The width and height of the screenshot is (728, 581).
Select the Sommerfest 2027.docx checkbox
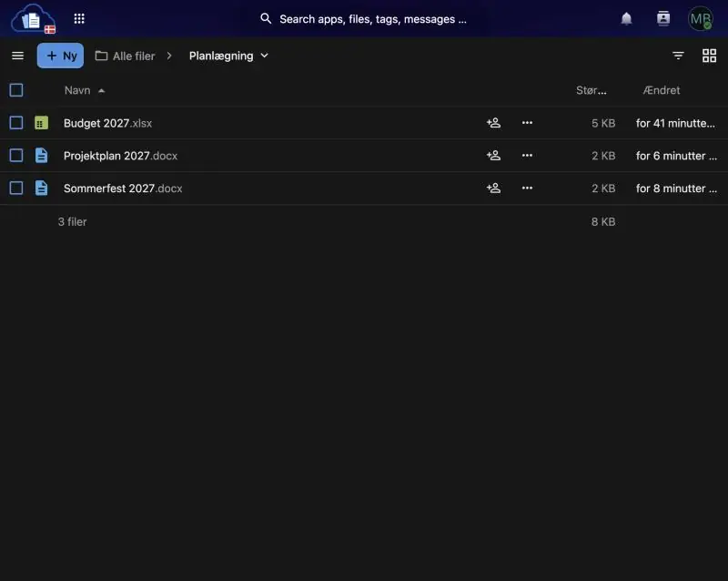[16, 188]
